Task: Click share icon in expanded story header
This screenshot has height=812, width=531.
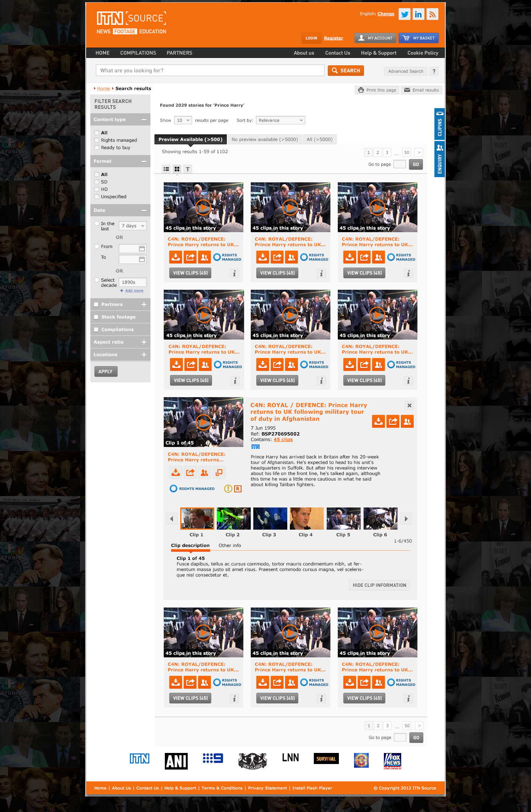Action: pos(393,421)
